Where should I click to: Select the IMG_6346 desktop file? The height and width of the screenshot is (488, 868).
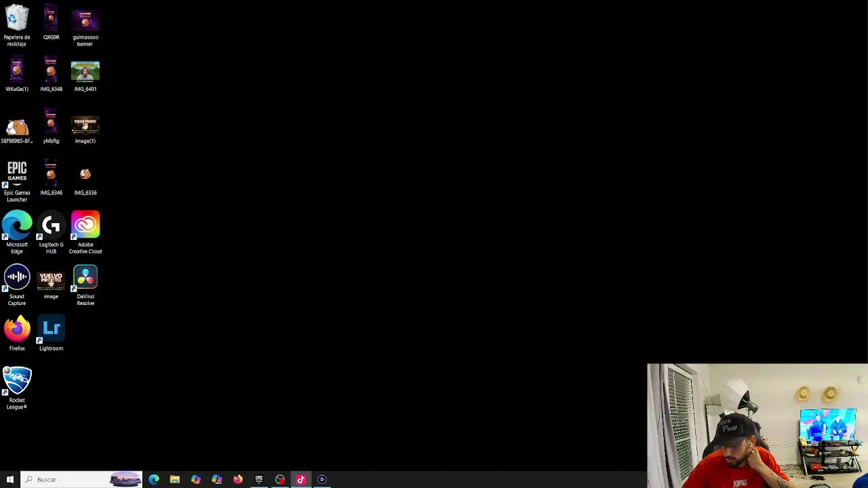pos(51,178)
